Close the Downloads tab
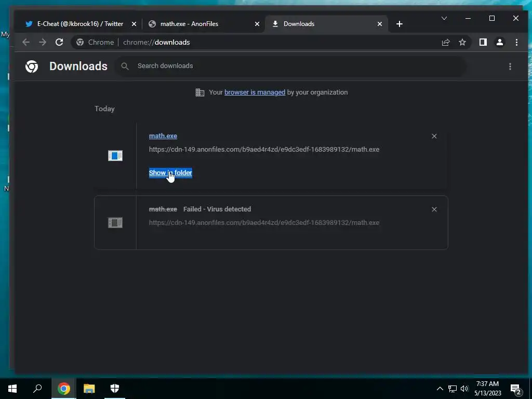 380,24
